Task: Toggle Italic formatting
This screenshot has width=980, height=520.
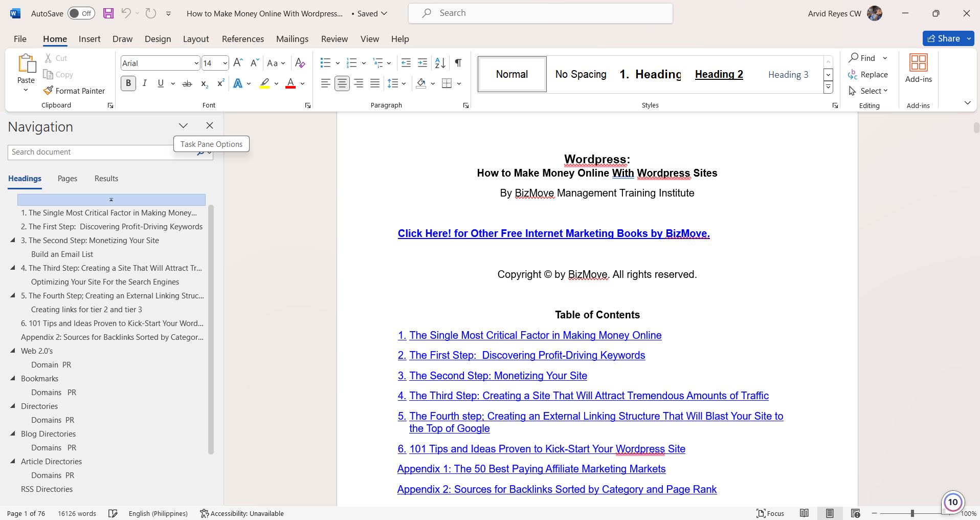Action: point(145,83)
